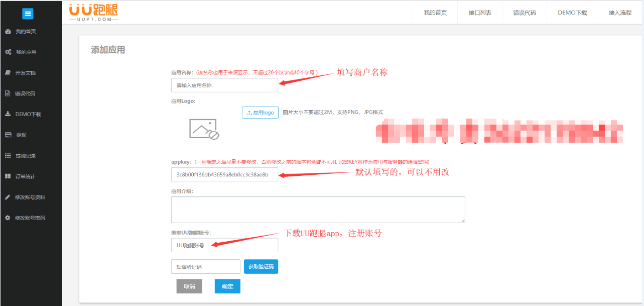Click the gear icon beside 修改账号密码
The height and width of the screenshot is (306, 644).
8,218
